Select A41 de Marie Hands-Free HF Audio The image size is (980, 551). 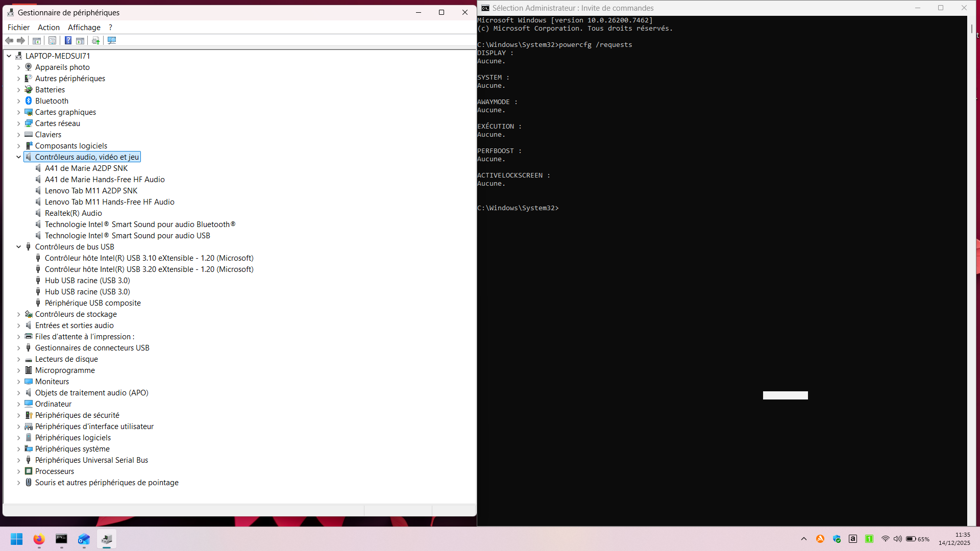pyautogui.click(x=105, y=180)
